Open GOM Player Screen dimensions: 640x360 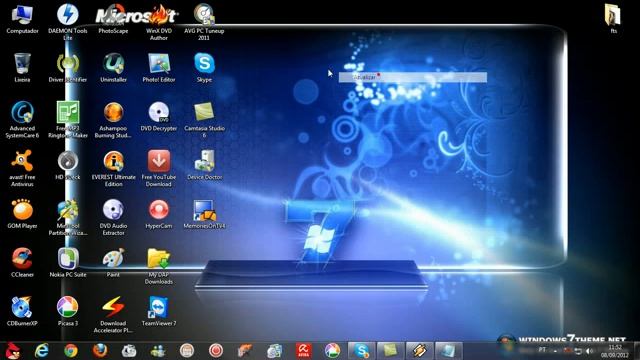pyautogui.click(x=22, y=213)
